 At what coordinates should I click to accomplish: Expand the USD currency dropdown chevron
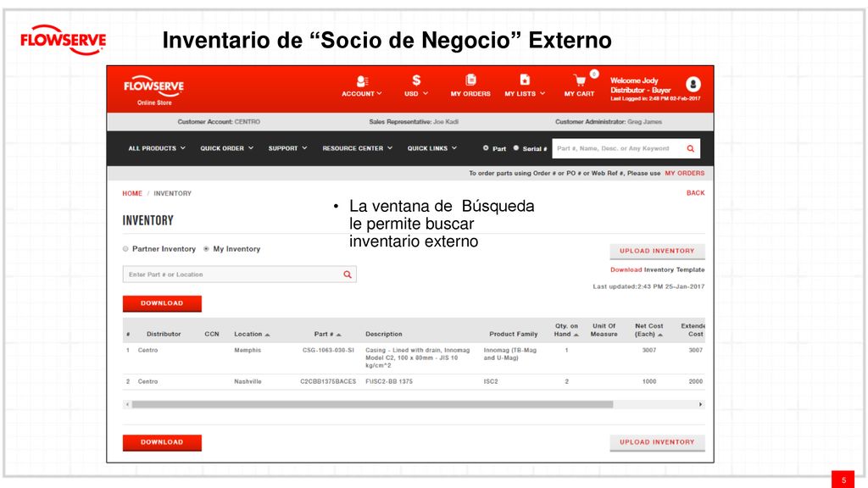coord(426,93)
